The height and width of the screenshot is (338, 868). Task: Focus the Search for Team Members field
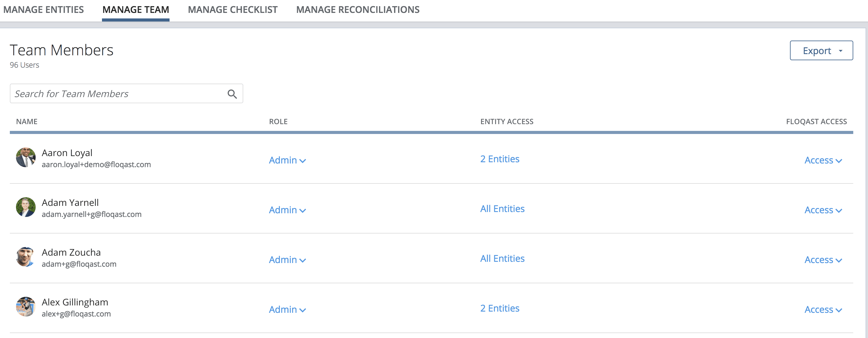click(126, 94)
